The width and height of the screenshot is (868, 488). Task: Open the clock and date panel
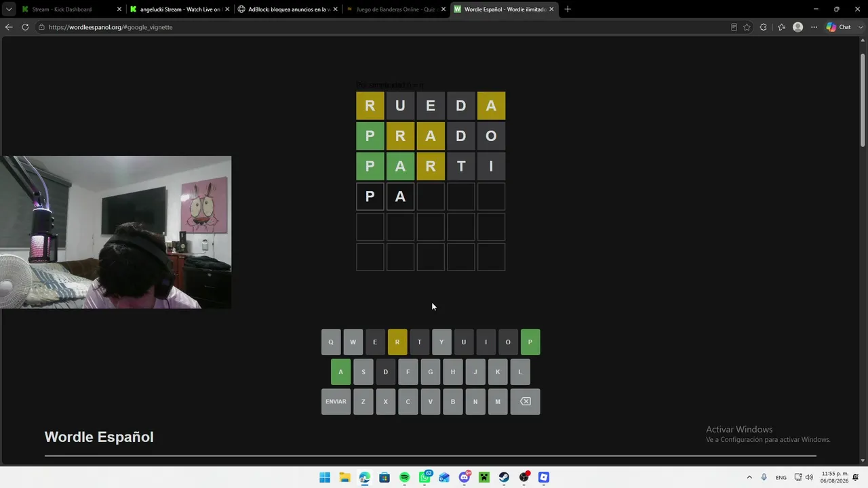835,477
